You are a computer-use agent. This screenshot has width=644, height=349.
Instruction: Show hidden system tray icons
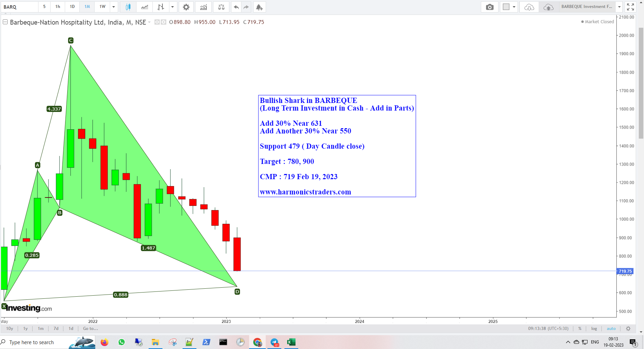pos(568,342)
